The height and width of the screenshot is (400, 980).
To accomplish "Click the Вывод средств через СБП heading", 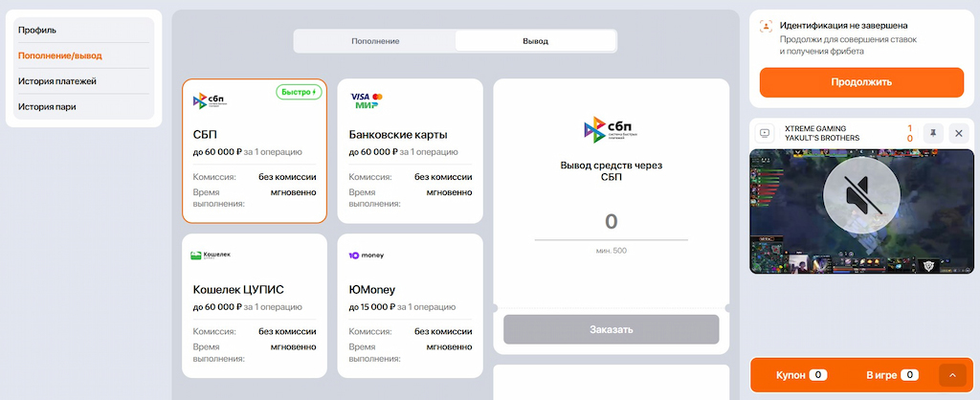I will [x=612, y=171].
